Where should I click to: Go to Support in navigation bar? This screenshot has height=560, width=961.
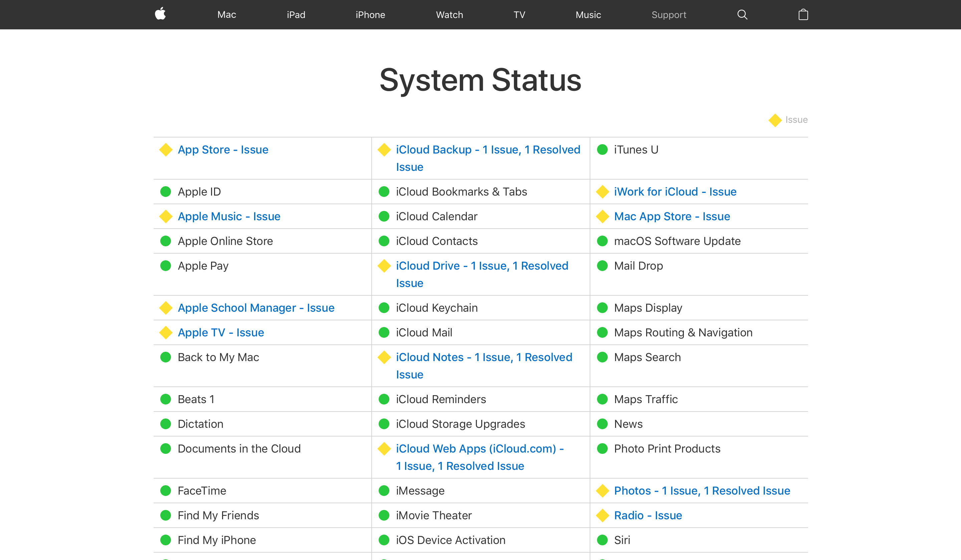(668, 14)
